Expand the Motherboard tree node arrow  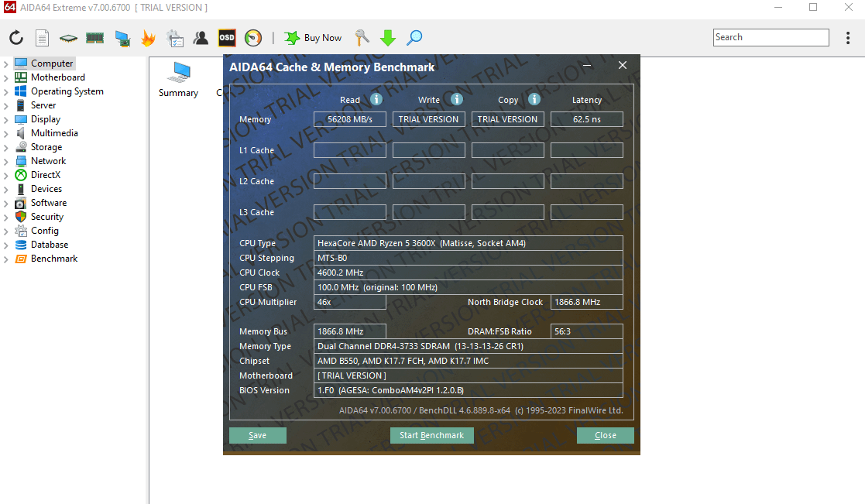coord(6,77)
